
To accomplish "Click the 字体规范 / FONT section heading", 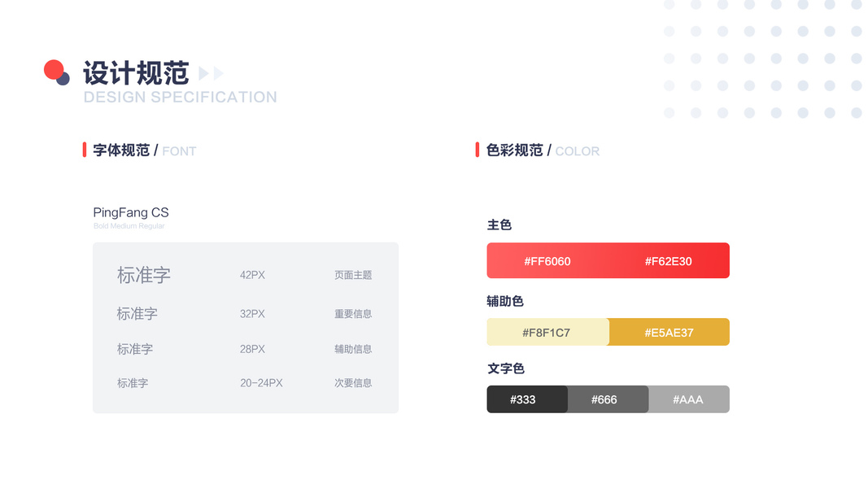I will (x=145, y=150).
